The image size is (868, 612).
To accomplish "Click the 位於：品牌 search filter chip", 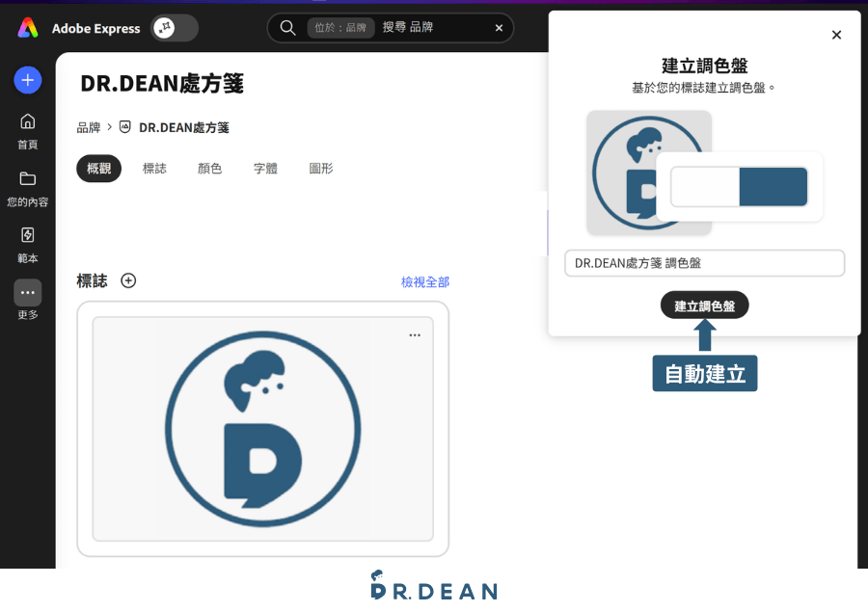I will click(340, 28).
